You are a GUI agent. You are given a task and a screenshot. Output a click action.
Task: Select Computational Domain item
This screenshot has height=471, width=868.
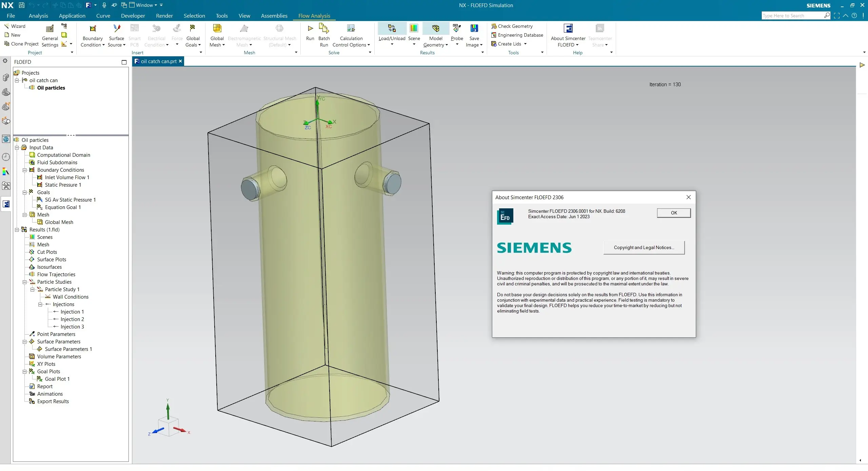pos(64,155)
